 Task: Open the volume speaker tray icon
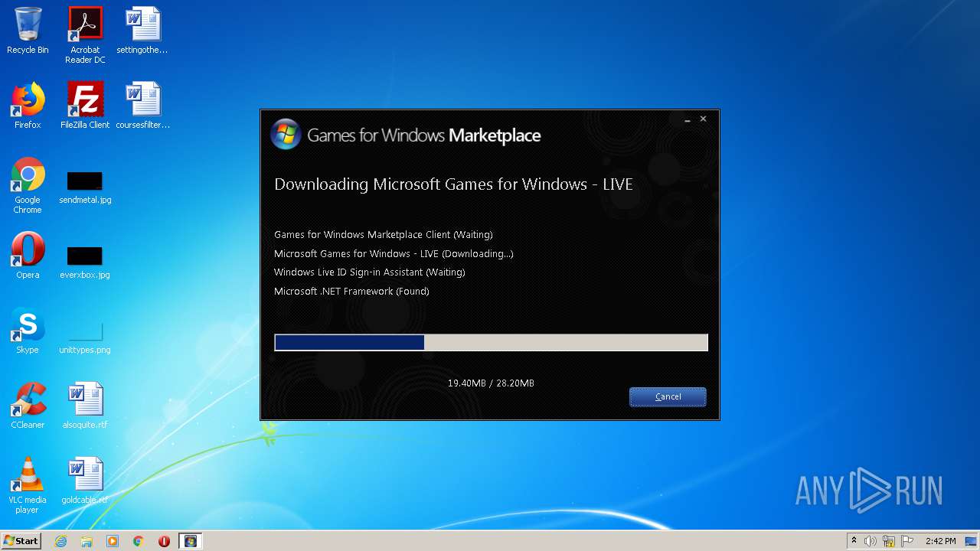871,541
